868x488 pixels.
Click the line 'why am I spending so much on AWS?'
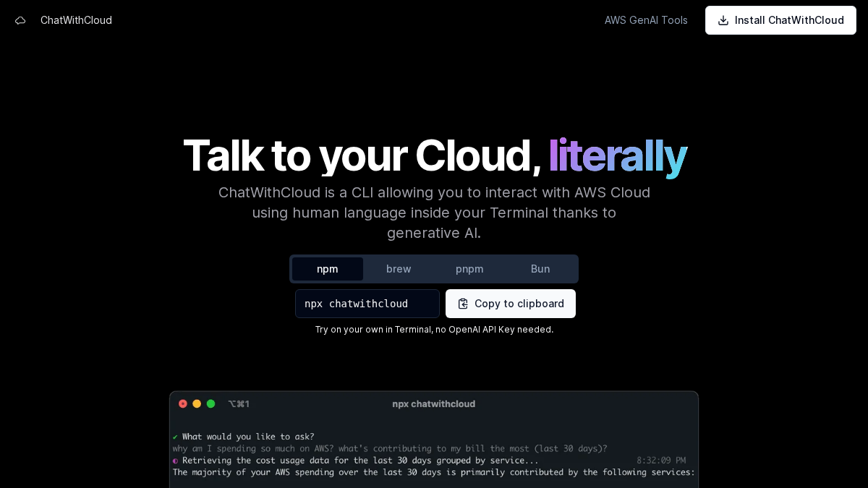click(x=390, y=448)
